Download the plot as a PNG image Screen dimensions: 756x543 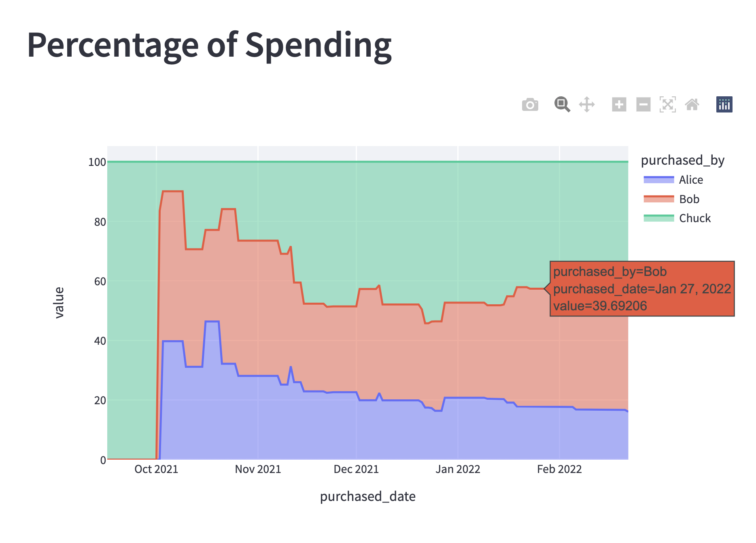coord(530,104)
